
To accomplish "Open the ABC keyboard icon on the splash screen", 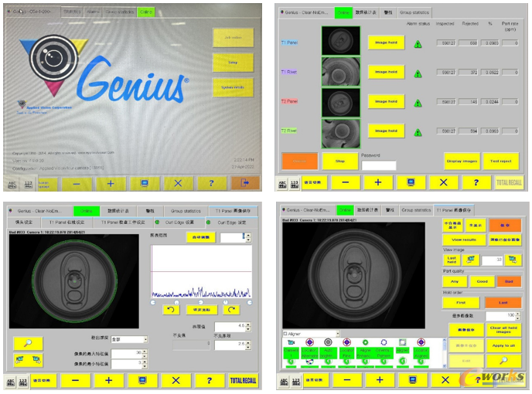I will coord(12,185).
